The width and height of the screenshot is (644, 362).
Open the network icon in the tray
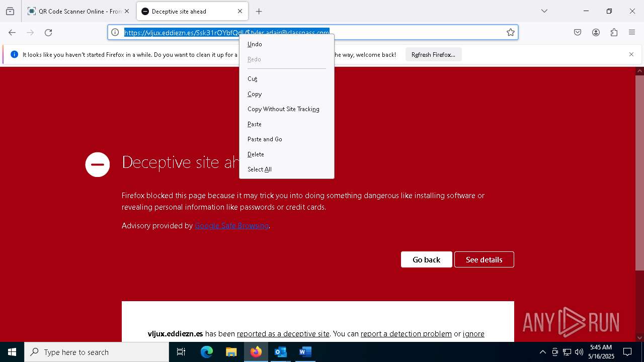[x=567, y=352]
